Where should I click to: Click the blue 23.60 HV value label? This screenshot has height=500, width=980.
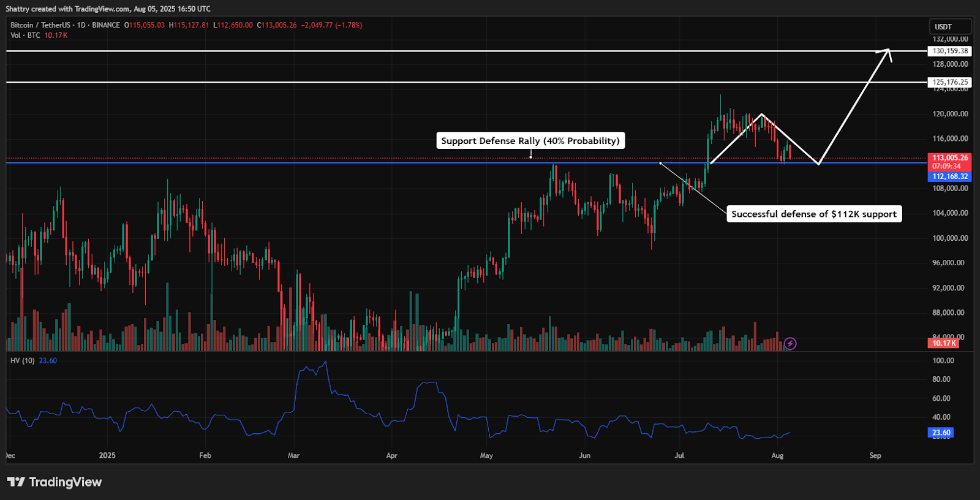(x=941, y=433)
